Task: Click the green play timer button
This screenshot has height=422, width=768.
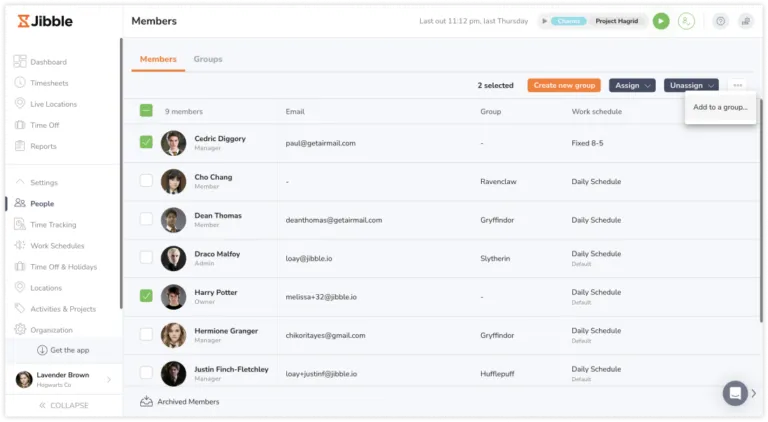Action: pyautogui.click(x=660, y=21)
